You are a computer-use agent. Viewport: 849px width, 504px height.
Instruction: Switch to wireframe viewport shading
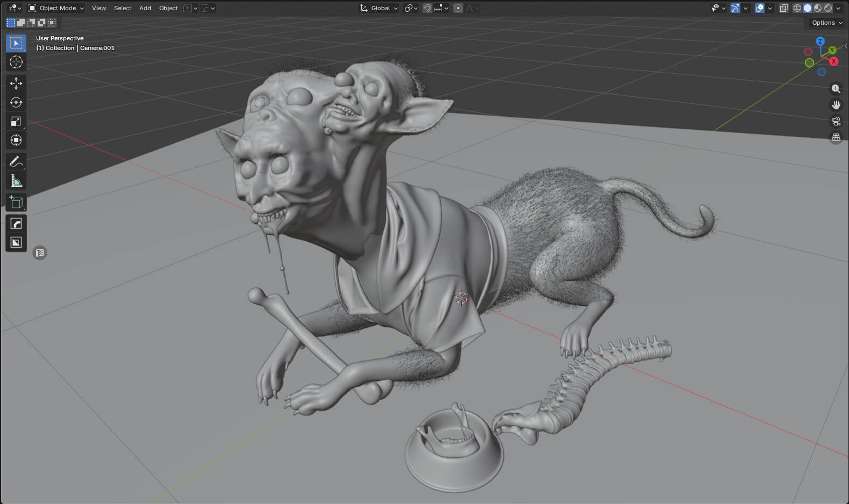click(797, 8)
